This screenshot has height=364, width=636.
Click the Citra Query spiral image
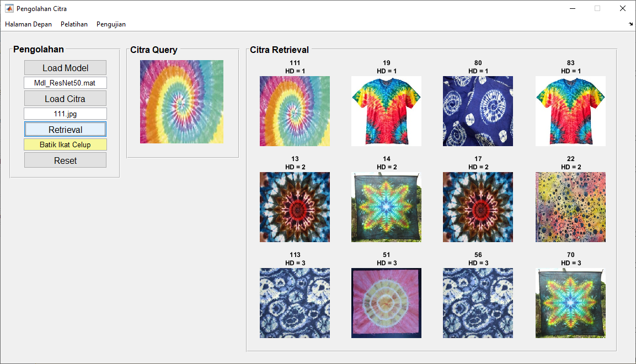tap(181, 101)
